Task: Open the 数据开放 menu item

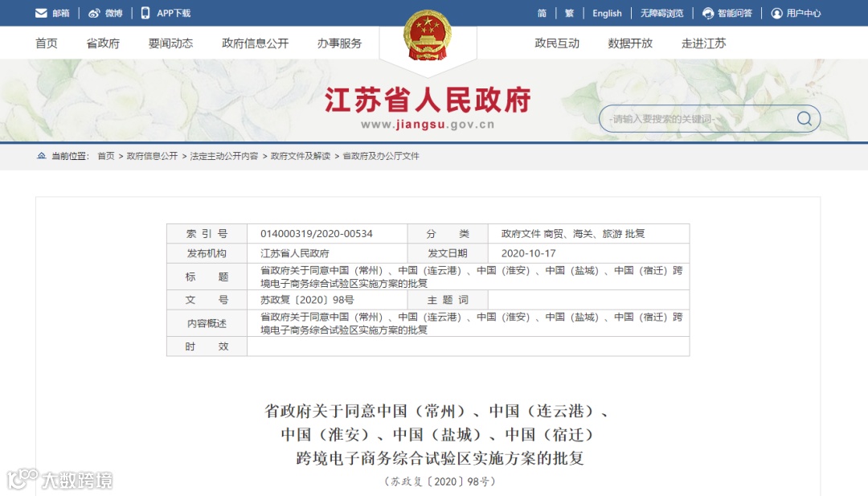Action: click(x=630, y=43)
